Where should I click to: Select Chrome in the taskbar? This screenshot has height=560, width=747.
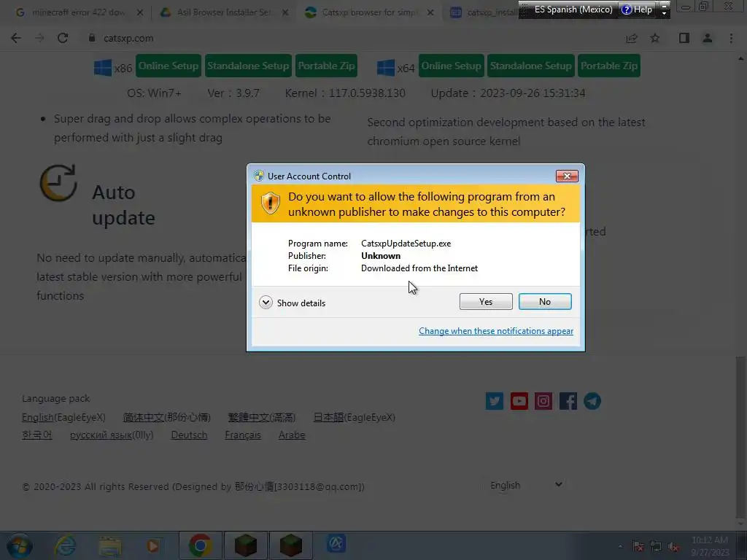201,545
